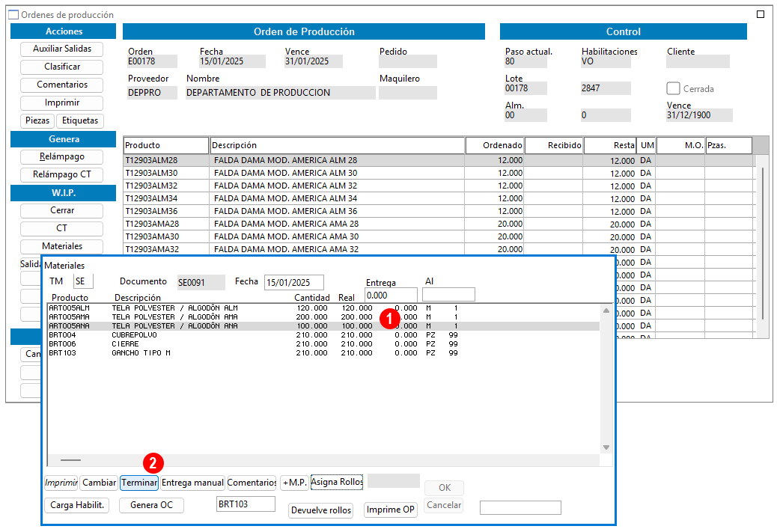Image resolution: width=777 pixels, height=532 pixels.
Task: Click the Imprime OP button
Action: point(391,510)
